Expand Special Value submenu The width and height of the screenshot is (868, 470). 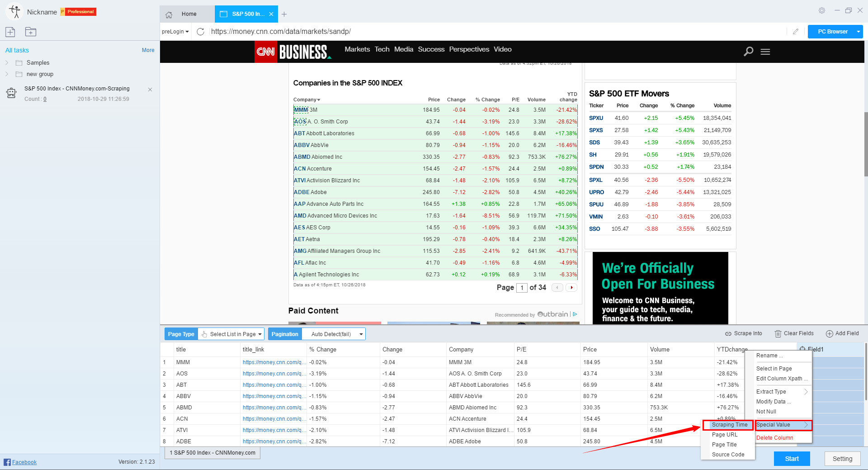[x=783, y=425]
